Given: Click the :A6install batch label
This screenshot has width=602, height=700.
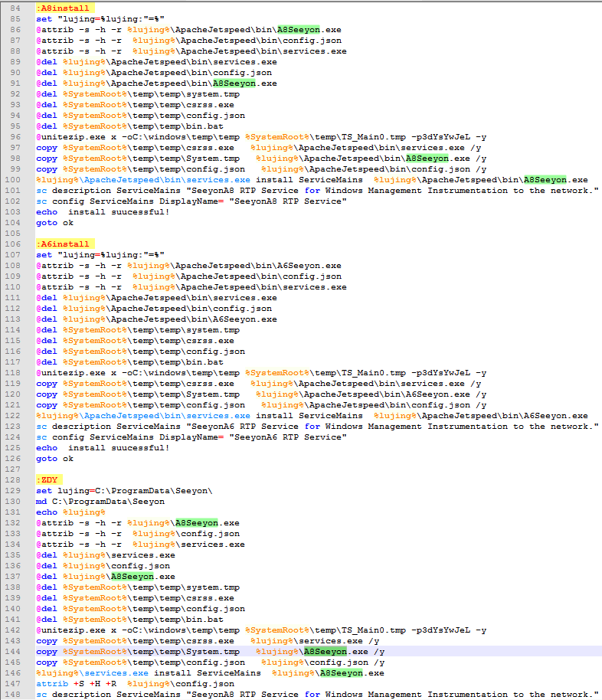Looking at the screenshot, I should (x=62, y=244).
